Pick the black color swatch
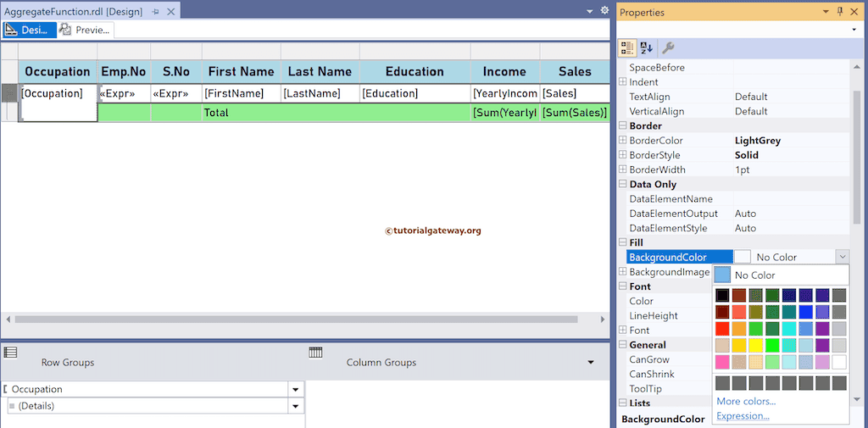This screenshot has width=868, height=428. point(722,295)
